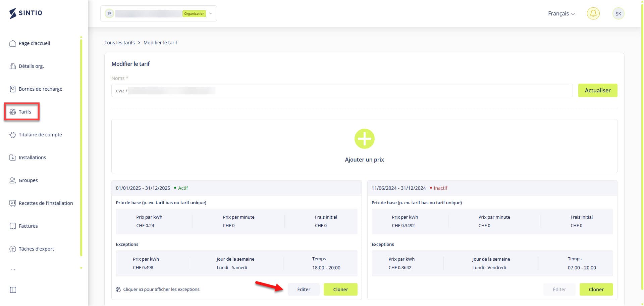Open Titulaire de compte menu item
The height and width of the screenshot is (306, 644).
(x=40, y=135)
